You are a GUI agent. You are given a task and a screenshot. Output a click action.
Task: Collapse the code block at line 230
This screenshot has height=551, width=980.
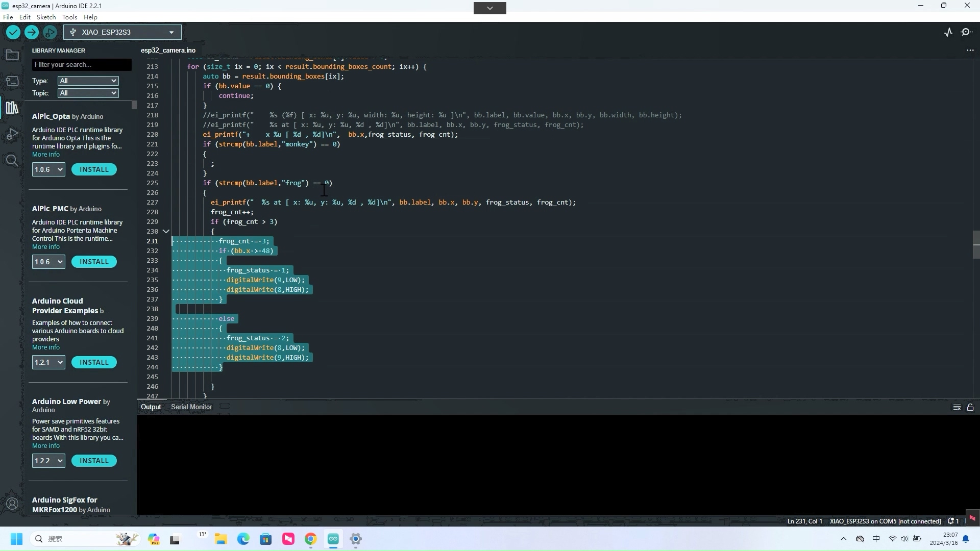pos(166,232)
